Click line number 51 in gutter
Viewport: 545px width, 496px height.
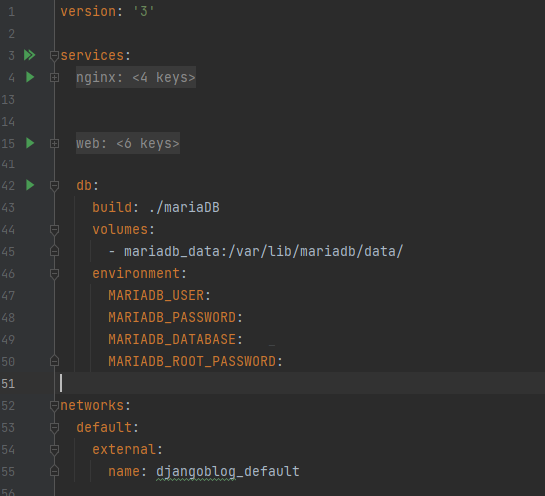tap(8, 383)
